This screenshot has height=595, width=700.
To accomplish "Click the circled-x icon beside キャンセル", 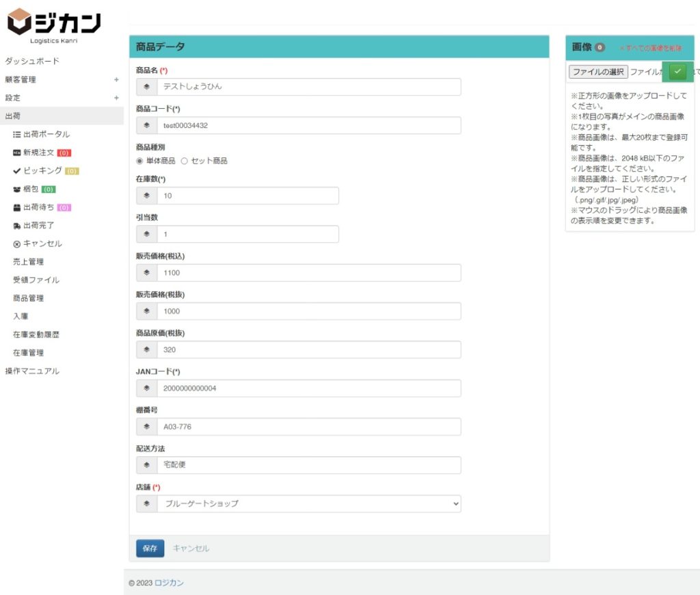I will 17,244.
